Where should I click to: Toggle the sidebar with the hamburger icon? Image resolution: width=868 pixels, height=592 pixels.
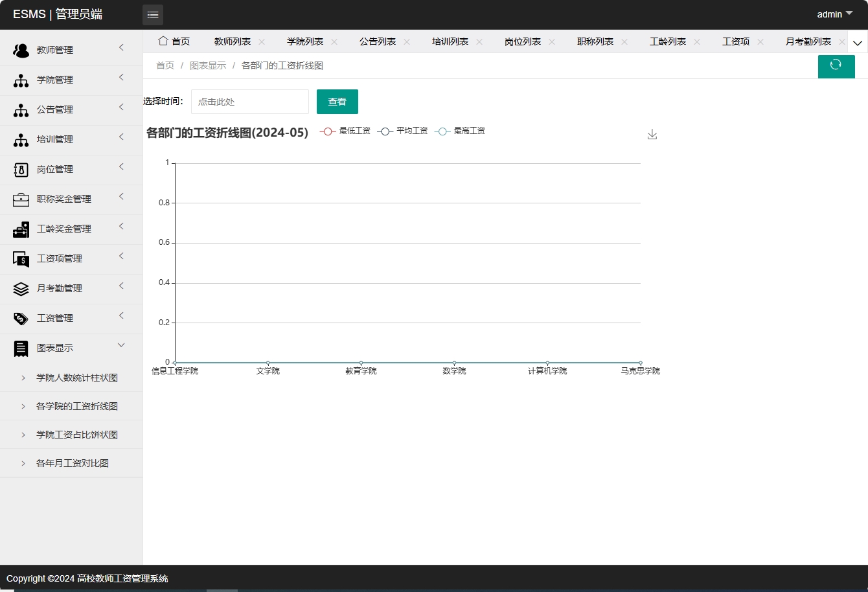click(x=153, y=14)
